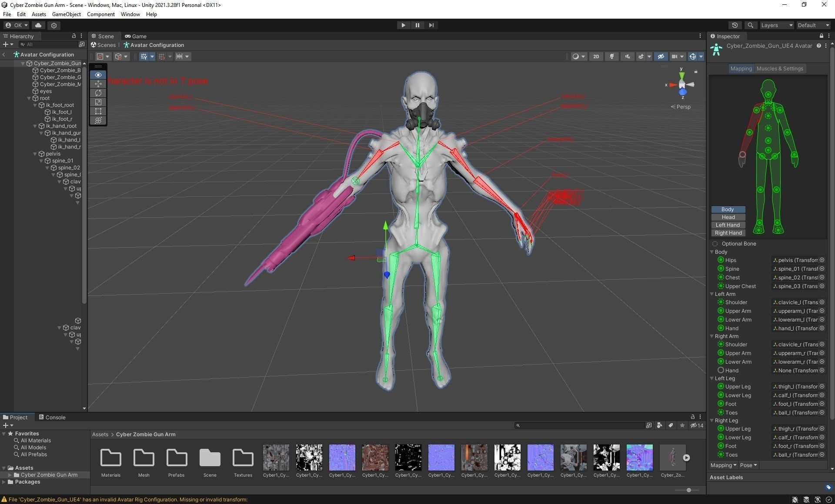Screen dimensions: 835x504
Task: Open the Assets menu
Action: tap(39, 14)
